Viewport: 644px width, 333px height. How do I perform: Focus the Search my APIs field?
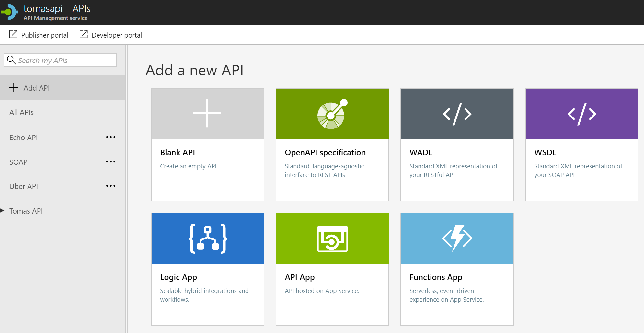coord(60,60)
